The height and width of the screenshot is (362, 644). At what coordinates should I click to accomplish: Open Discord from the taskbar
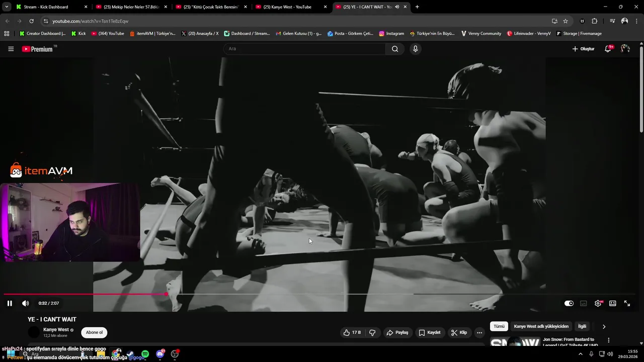pyautogui.click(x=160, y=354)
